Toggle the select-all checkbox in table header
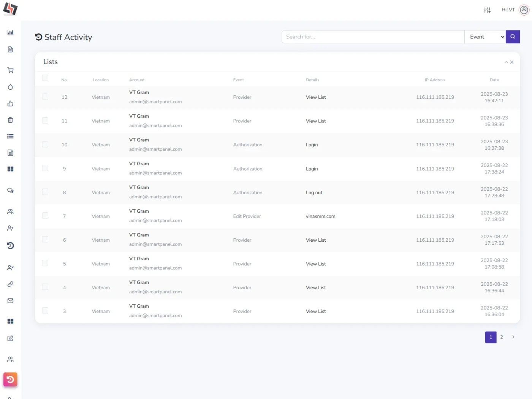This screenshot has width=532, height=399. click(45, 78)
